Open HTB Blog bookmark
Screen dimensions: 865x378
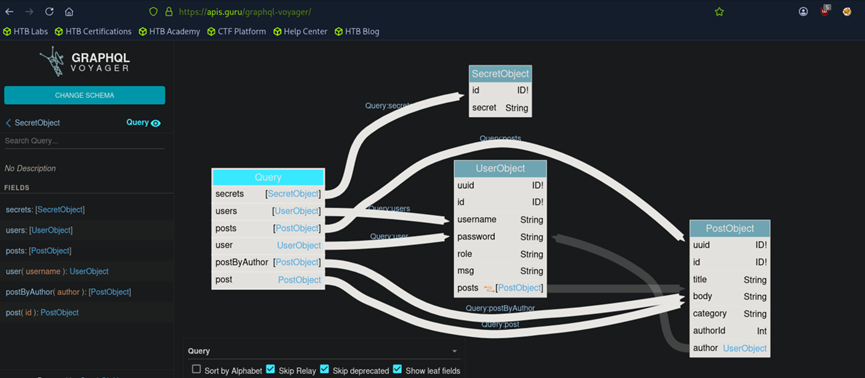(x=357, y=31)
